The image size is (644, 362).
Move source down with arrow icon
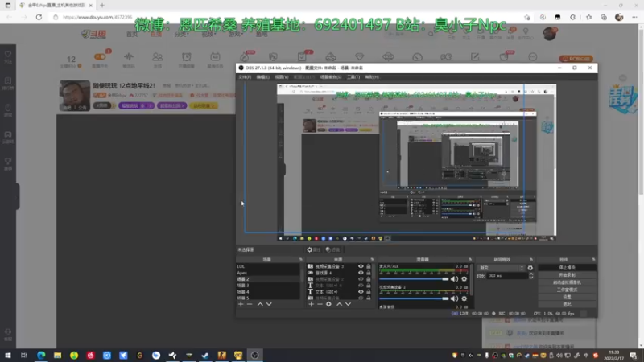click(349, 304)
